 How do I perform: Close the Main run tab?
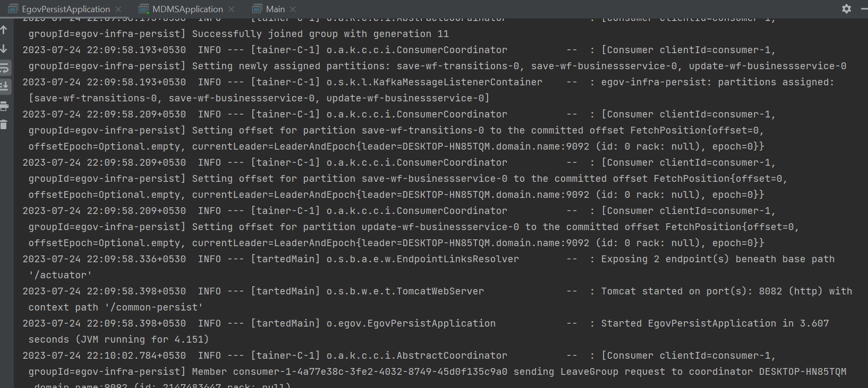[293, 9]
